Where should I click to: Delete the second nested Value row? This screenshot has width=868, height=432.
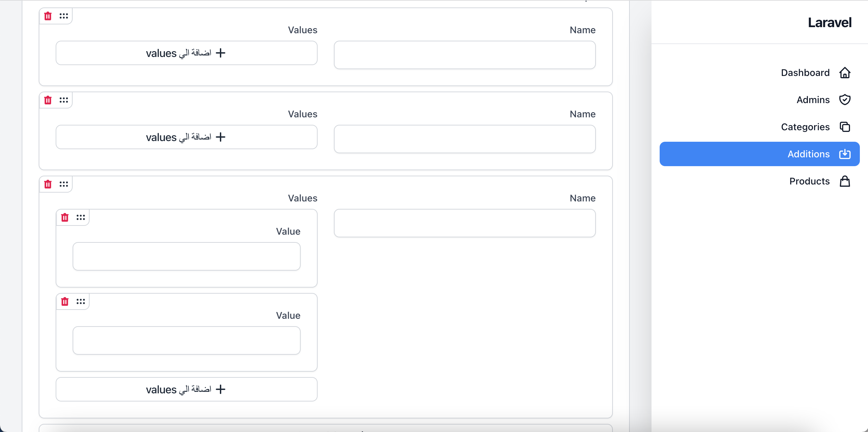65,301
